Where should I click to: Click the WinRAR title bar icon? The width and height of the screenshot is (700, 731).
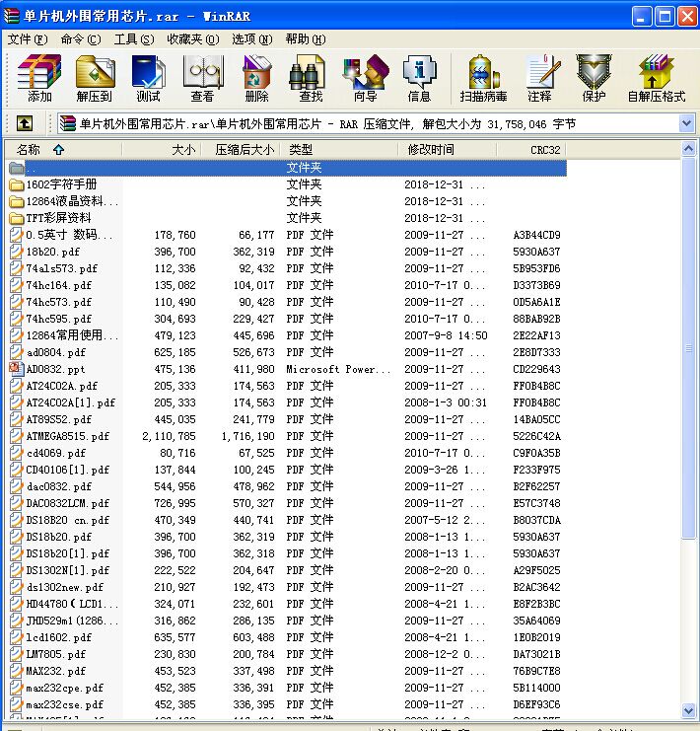click(x=11, y=16)
